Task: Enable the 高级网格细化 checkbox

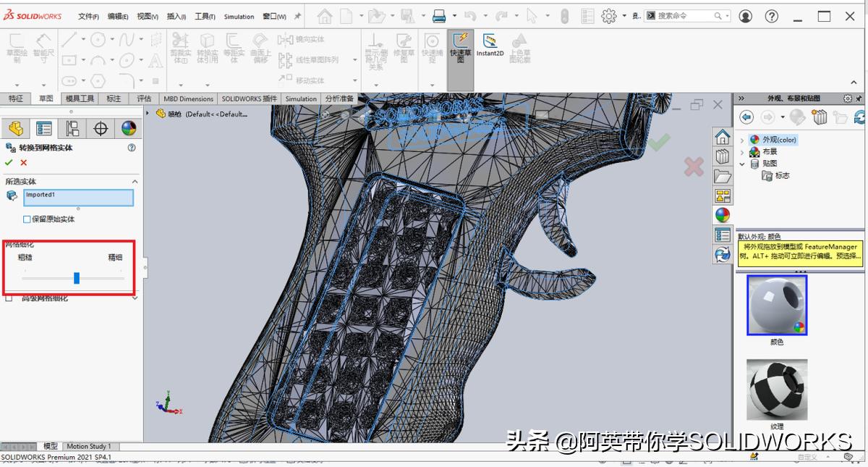Action: [x=9, y=297]
